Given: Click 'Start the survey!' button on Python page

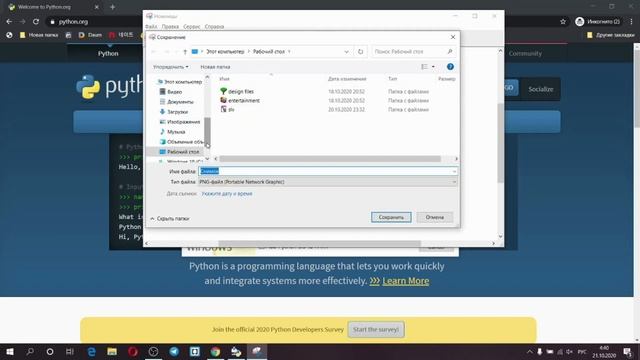Looking at the screenshot, I should (376, 329).
